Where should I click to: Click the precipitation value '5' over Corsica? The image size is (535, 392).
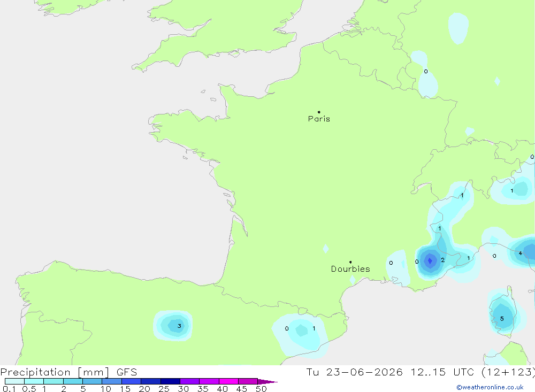point(502,319)
